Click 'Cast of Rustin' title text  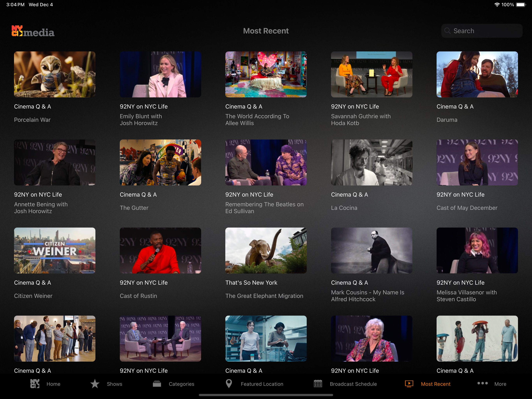138,296
